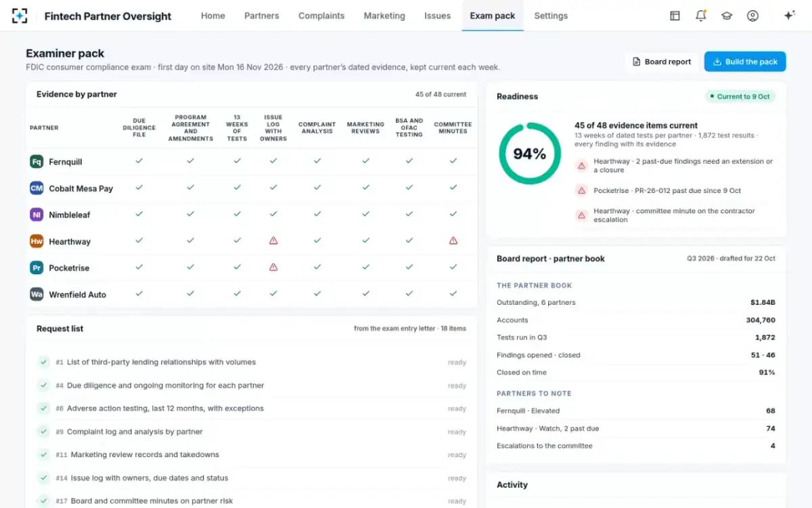Viewport: 812px width, 508px height.
Task: Click the Cobalt Mesa Pay avatar
Action: (x=37, y=188)
